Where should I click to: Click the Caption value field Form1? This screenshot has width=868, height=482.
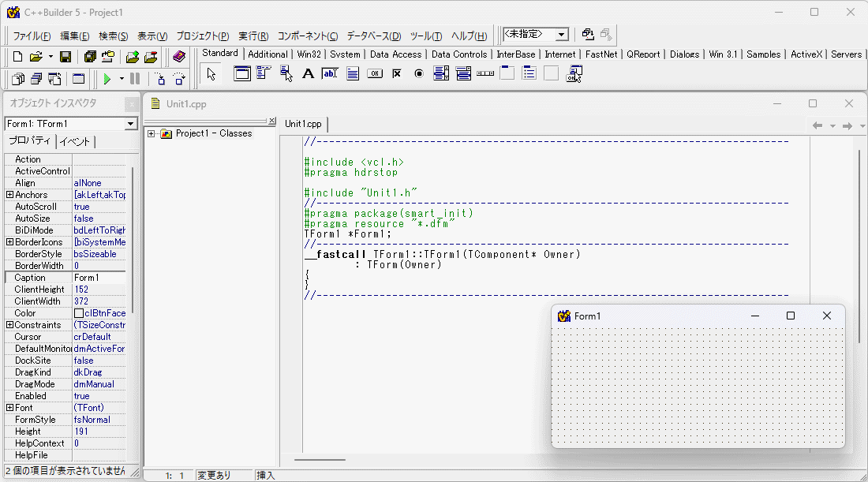(99, 278)
